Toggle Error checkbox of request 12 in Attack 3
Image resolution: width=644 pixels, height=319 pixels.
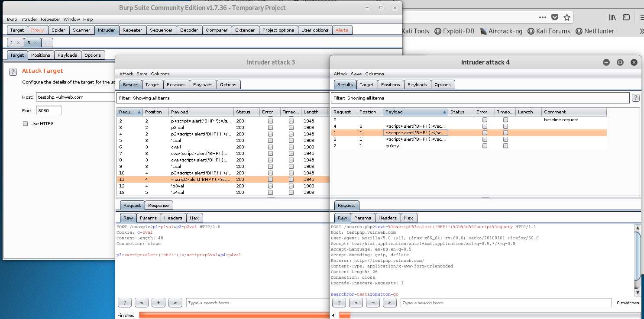(x=270, y=186)
